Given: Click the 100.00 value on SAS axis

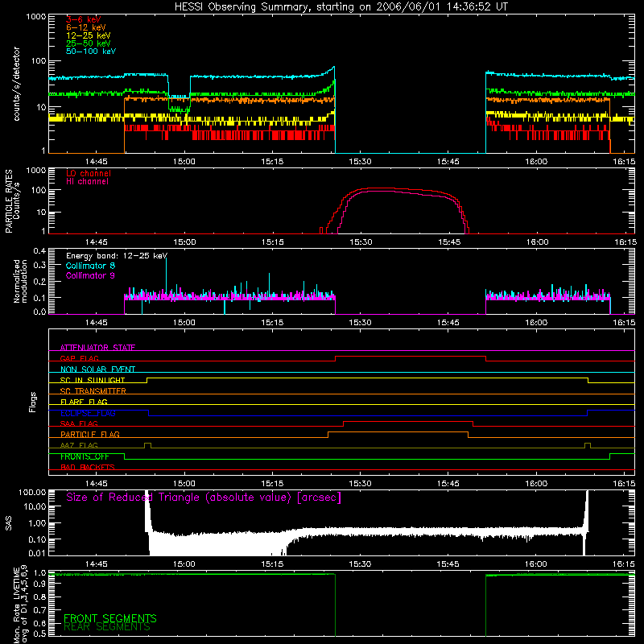Looking at the screenshot, I should pos(32,492).
